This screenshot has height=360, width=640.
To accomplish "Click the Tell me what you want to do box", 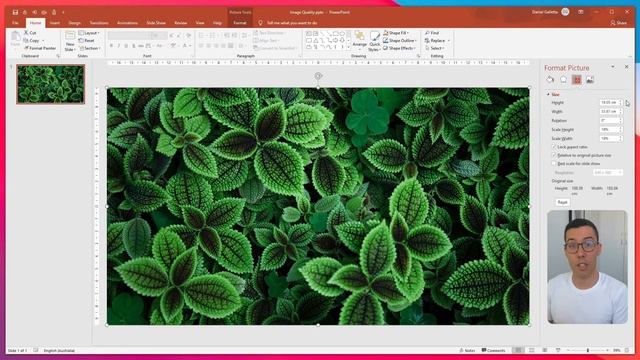I will click(x=292, y=23).
